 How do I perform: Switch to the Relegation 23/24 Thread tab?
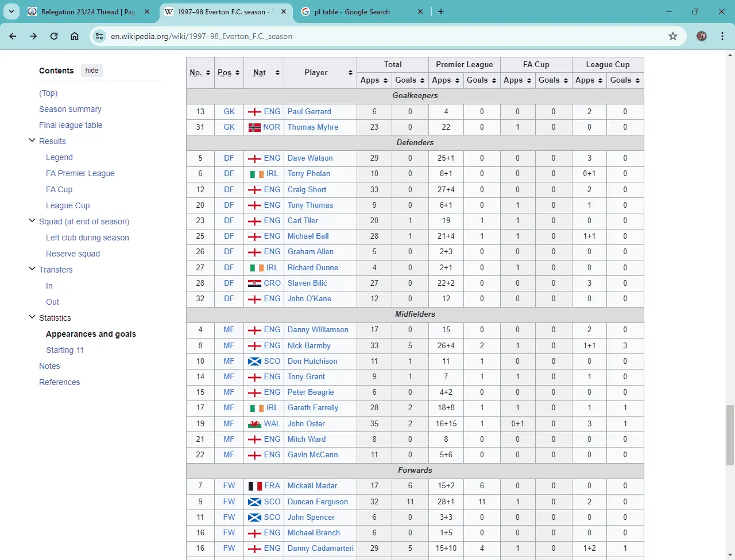[87, 11]
